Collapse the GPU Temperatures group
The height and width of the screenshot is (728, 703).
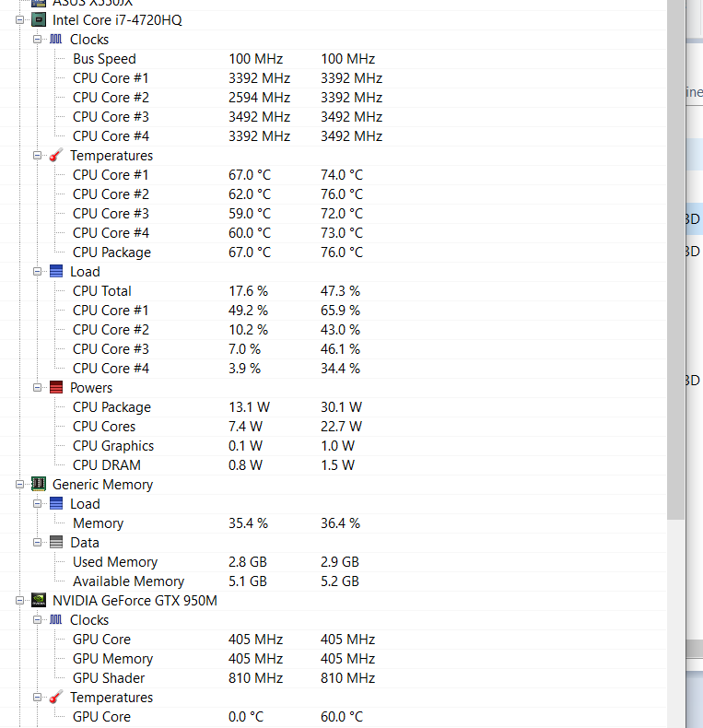(x=37, y=698)
